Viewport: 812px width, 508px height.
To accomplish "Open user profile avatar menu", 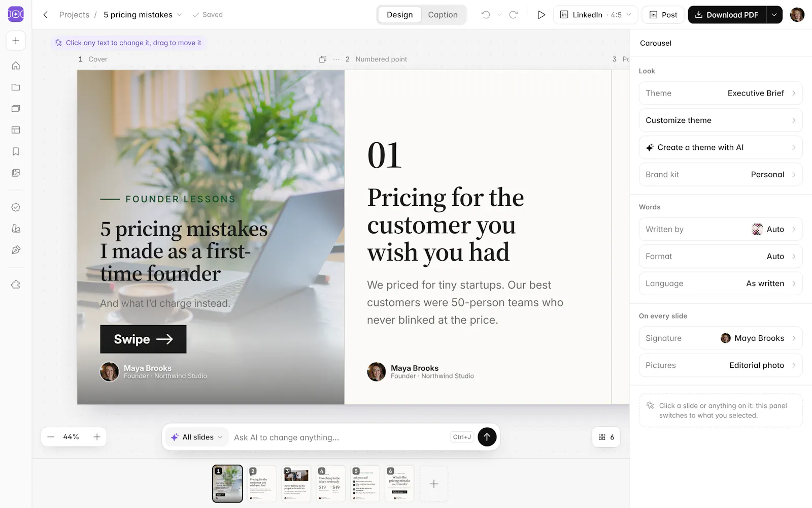I will click(797, 15).
